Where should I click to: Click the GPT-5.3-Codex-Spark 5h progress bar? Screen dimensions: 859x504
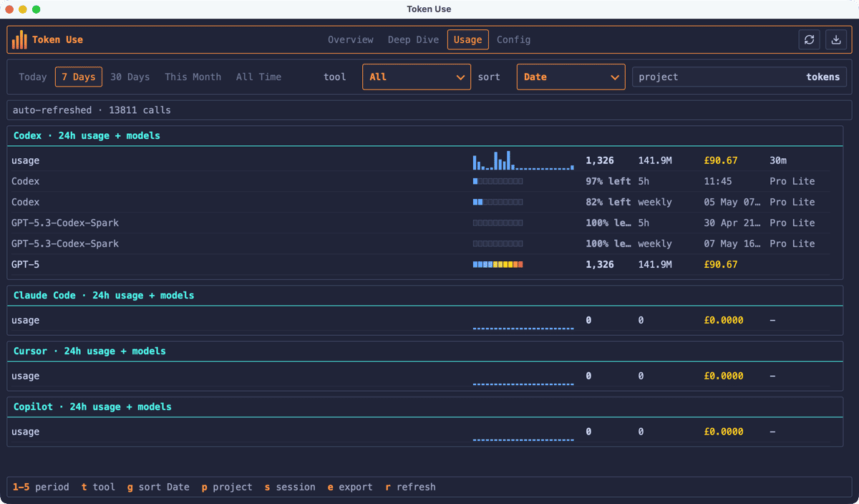pyautogui.click(x=498, y=223)
